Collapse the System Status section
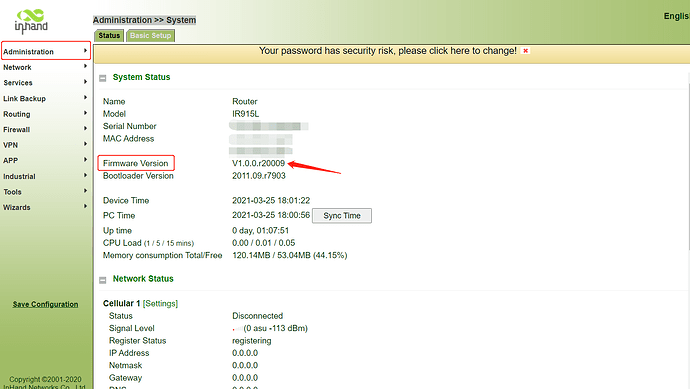 click(103, 78)
